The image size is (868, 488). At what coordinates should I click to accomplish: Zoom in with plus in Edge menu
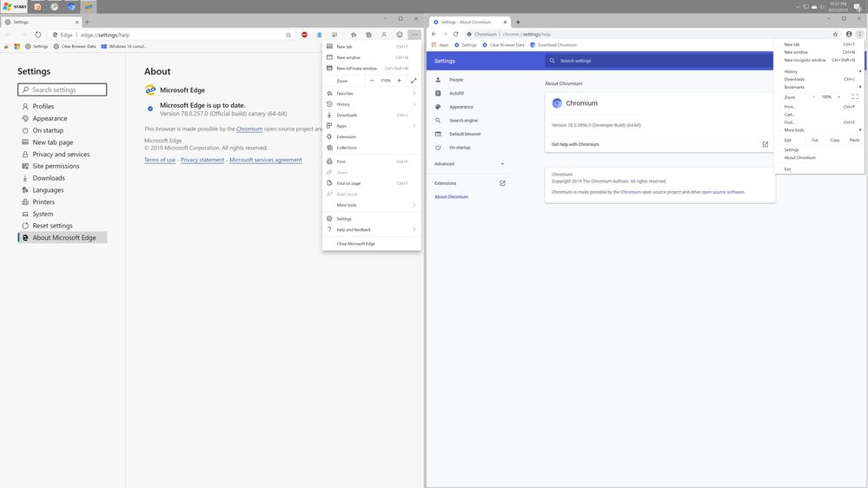[399, 81]
